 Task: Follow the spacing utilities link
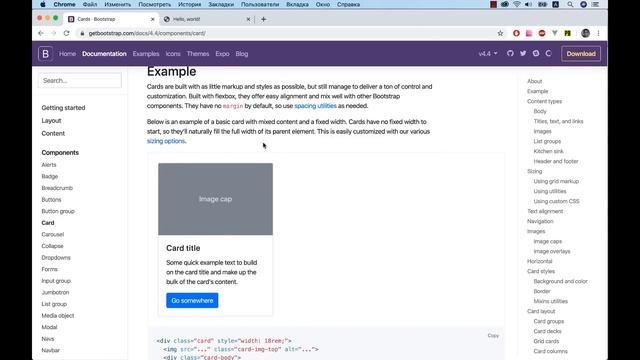click(x=316, y=106)
